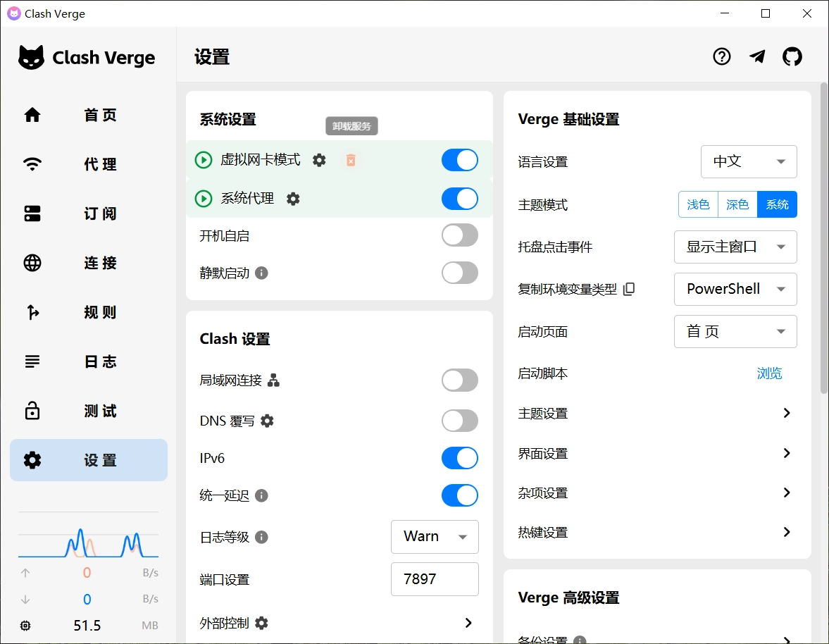Open DNS 覆写 gear settings

tap(268, 421)
